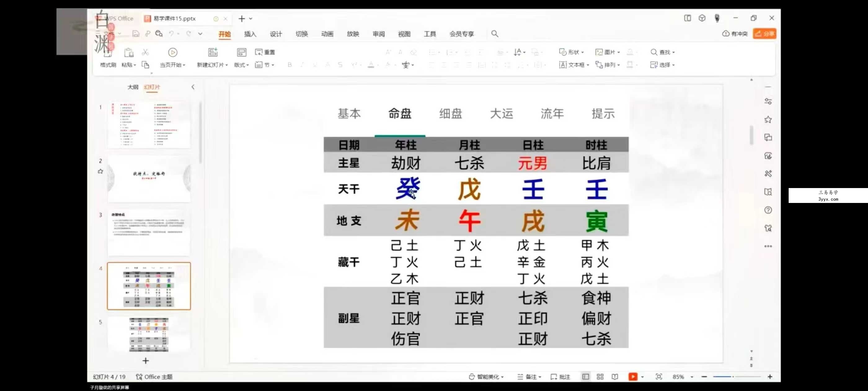Click the add slide plus below thumbnails
Viewport: 868px width, 391px height.
coord(146,361)
